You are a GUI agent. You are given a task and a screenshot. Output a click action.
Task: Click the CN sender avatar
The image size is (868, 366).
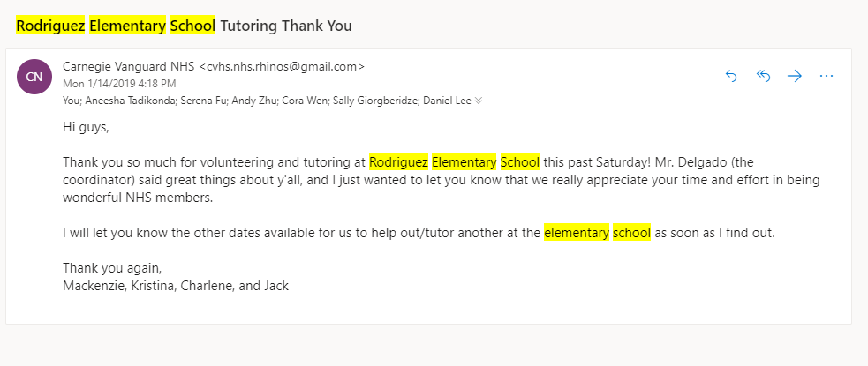pyautogui.click(x=34, y=77)
